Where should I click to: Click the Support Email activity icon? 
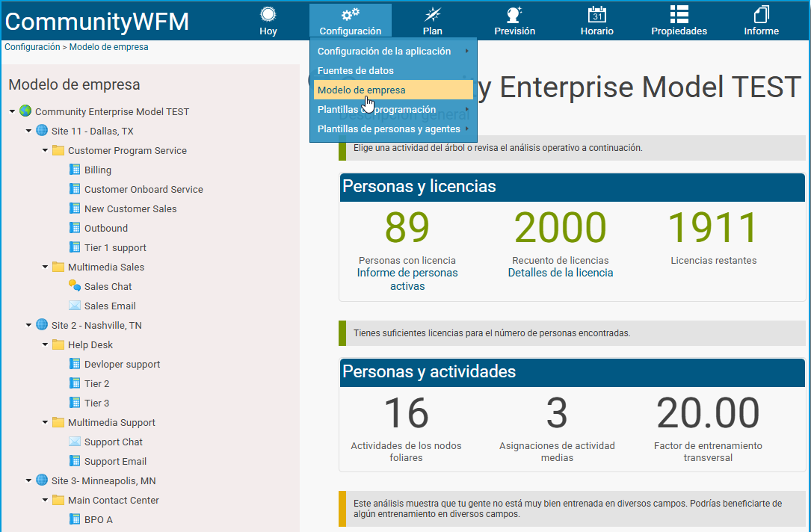click(75, 461)
